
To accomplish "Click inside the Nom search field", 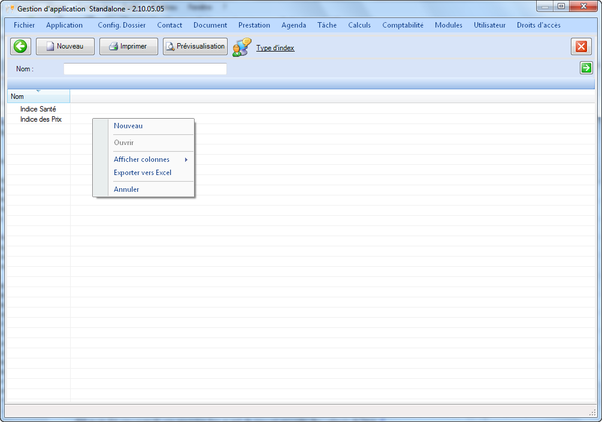I will click(x=144, y=69).
